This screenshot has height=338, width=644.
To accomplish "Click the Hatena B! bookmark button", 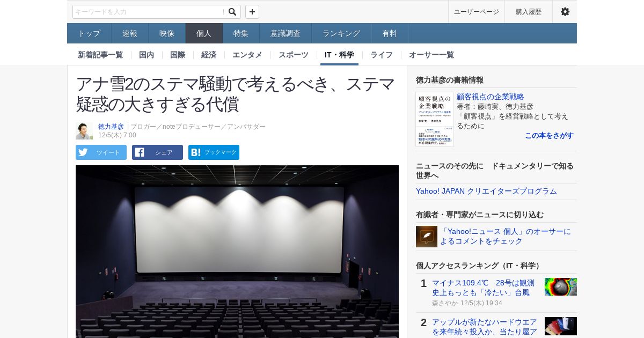I will (x=214, y=152).
